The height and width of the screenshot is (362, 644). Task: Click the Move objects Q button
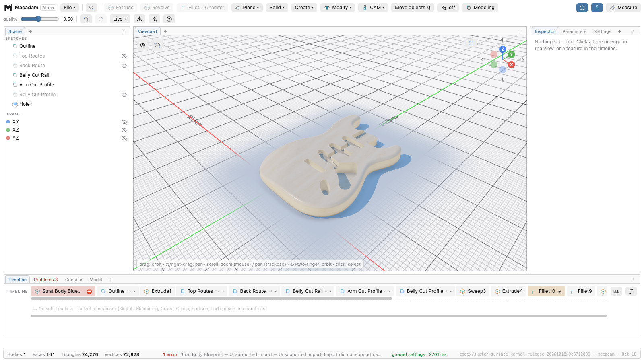pos(413,8)
